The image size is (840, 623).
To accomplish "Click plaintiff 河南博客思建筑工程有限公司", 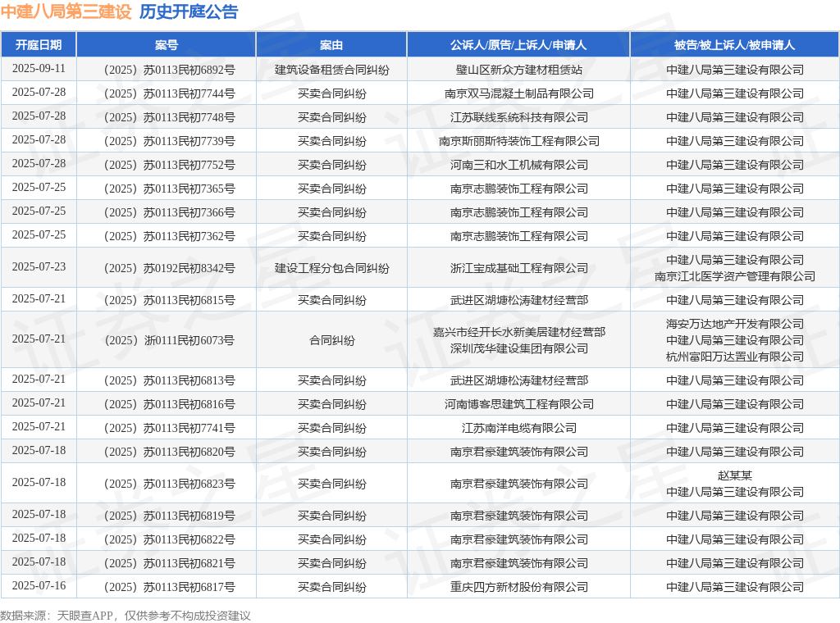I will (518, 404).
